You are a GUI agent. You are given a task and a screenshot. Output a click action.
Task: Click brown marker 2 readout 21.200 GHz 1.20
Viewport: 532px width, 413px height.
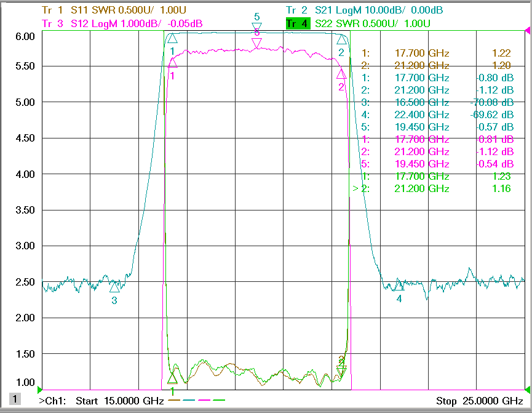tap(436, 65)
